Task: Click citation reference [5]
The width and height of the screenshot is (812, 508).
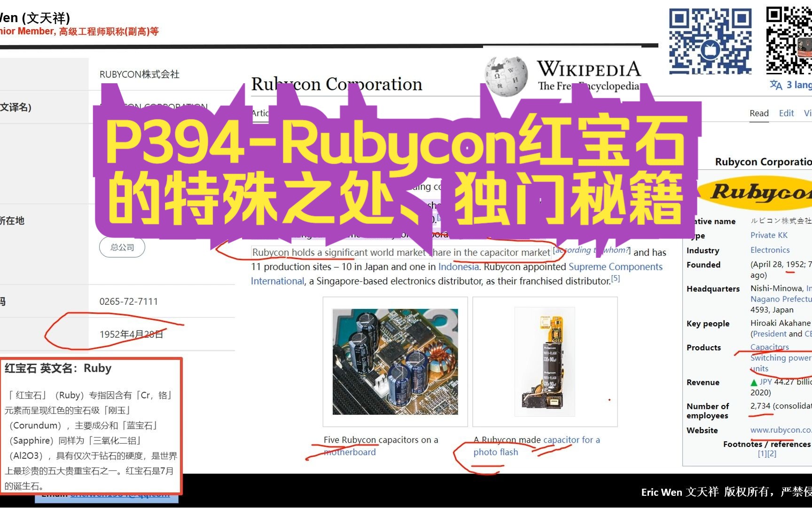Action: click(616, 278)
